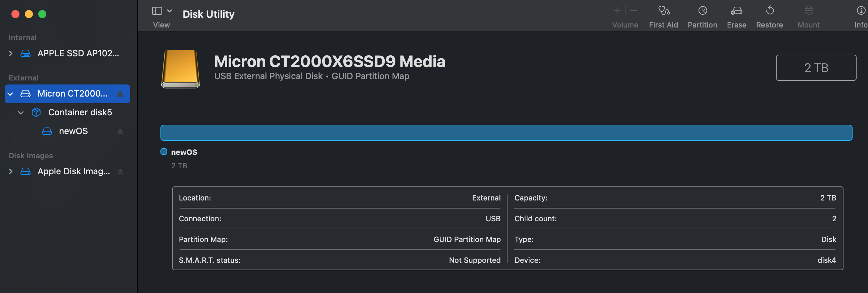Expand the Apple Disk Image entry
Viewport: 868px width, 293px height.
(10, 172)
